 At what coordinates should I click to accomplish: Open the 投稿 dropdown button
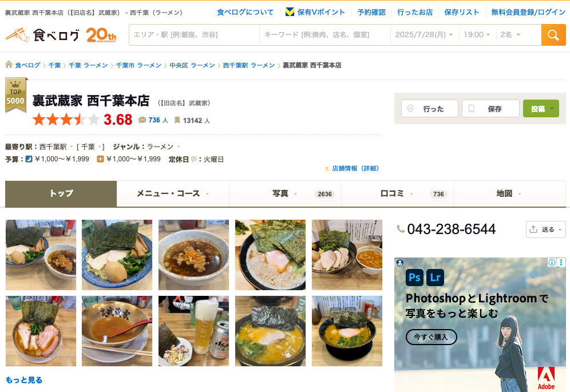(x=541, y=109)
